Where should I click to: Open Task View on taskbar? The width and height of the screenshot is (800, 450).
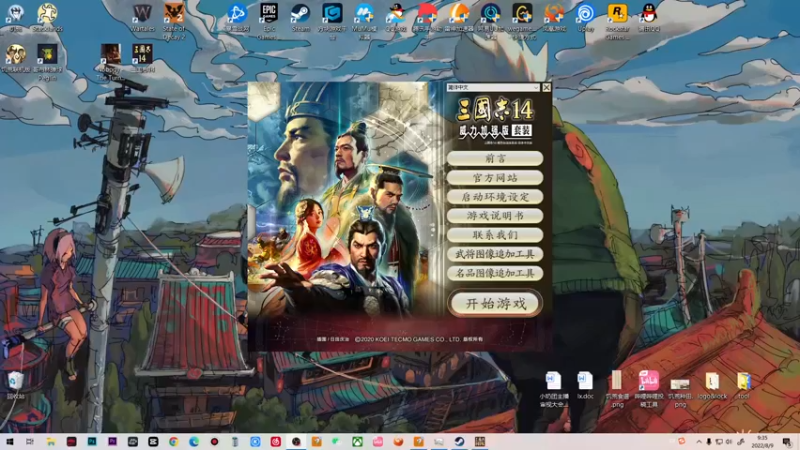pos(30,442)
